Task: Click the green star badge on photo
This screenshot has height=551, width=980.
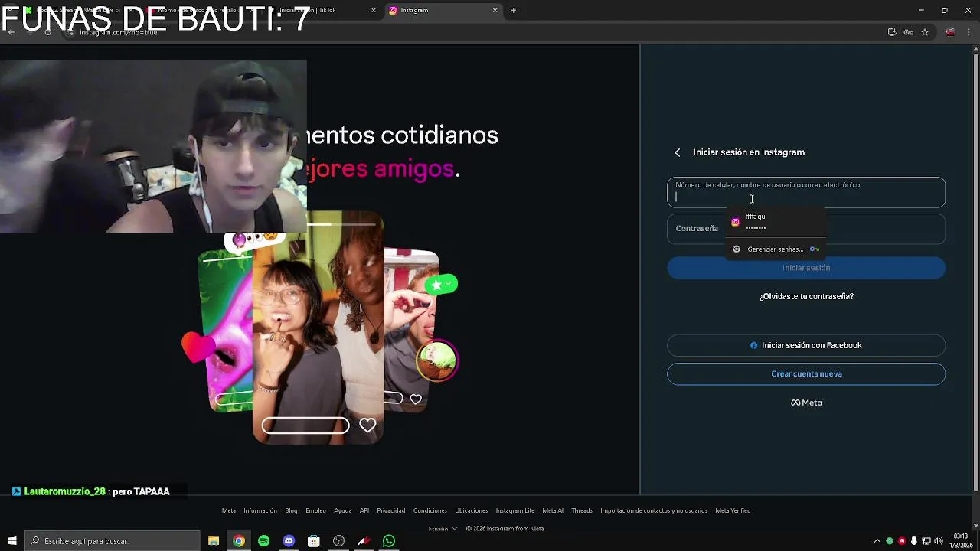Action: click(441, 284)
